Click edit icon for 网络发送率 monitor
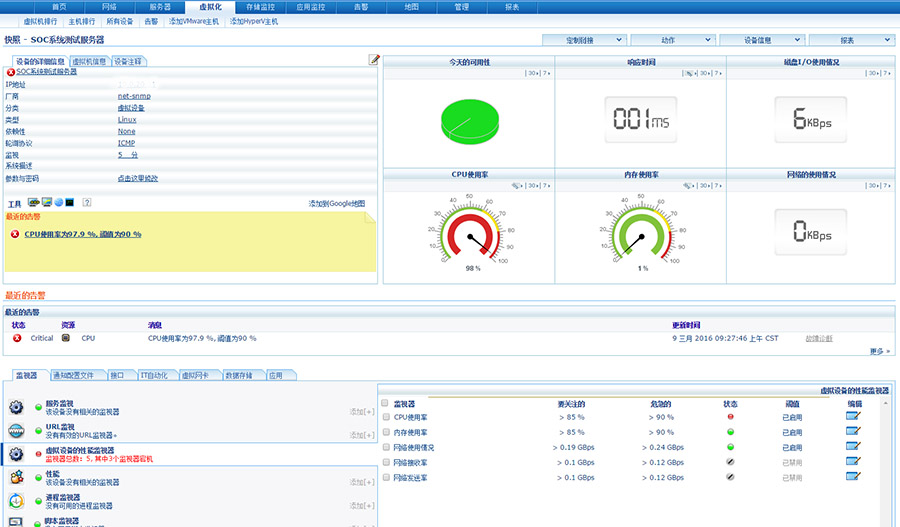 tap(853, 477)
